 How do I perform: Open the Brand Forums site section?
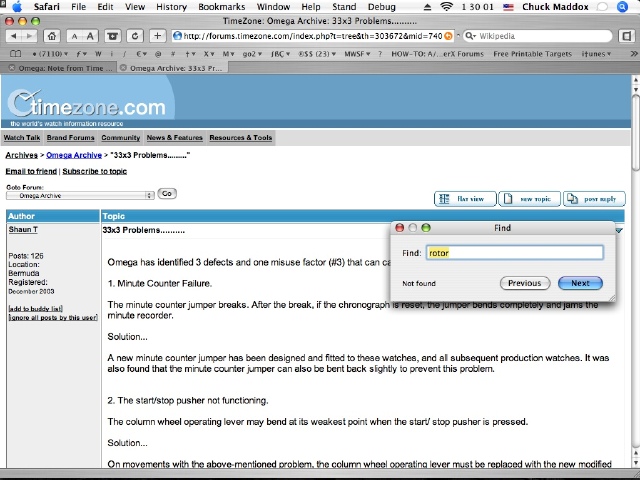click(71, 138)
